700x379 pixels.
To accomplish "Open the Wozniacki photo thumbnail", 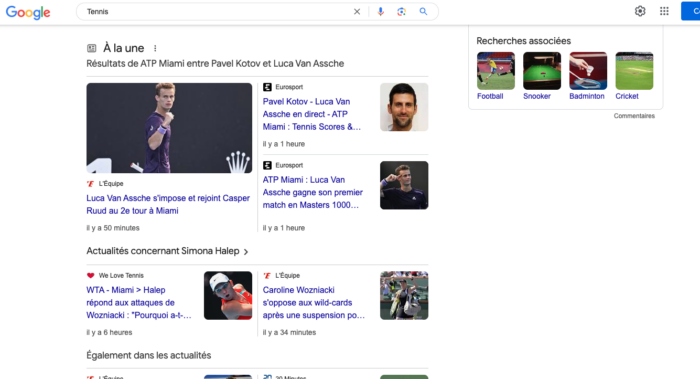I will pos(404,296).
